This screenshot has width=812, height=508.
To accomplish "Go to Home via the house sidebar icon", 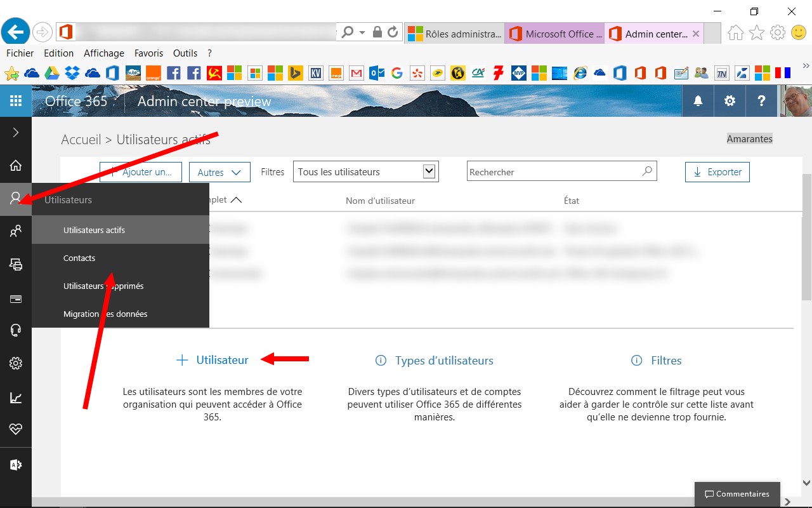I will tap(16, 166).
